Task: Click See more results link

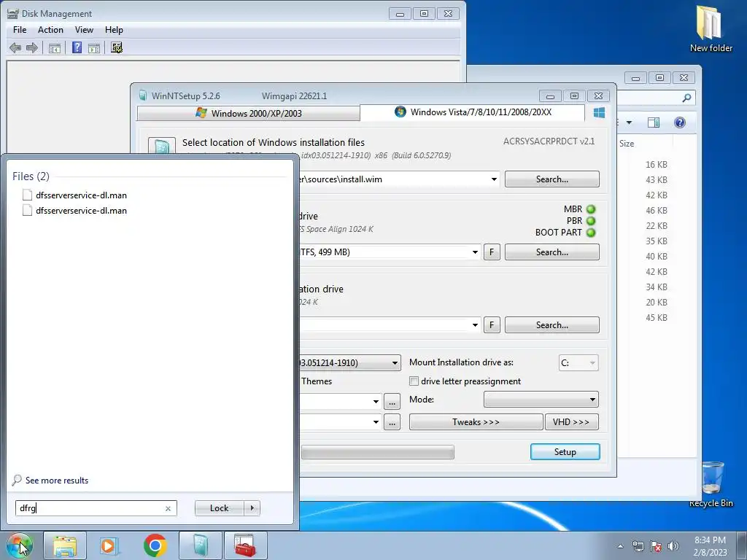Action: coord(57,481)
